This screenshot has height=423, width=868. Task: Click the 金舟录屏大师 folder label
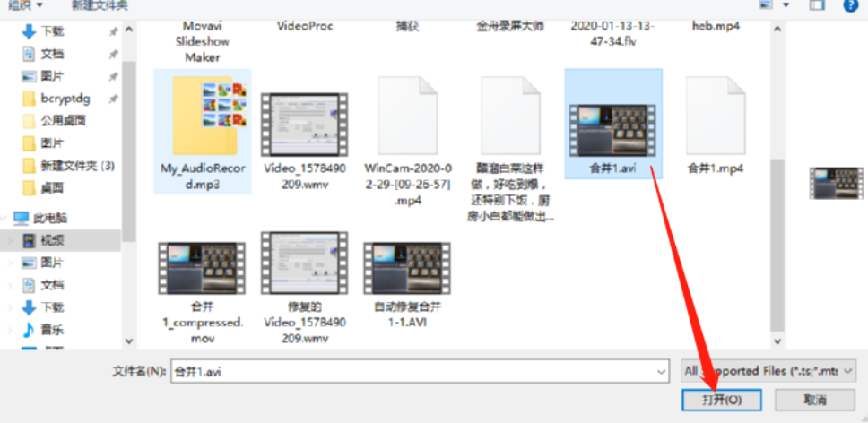pyautogui.click(x=510, y=26)
